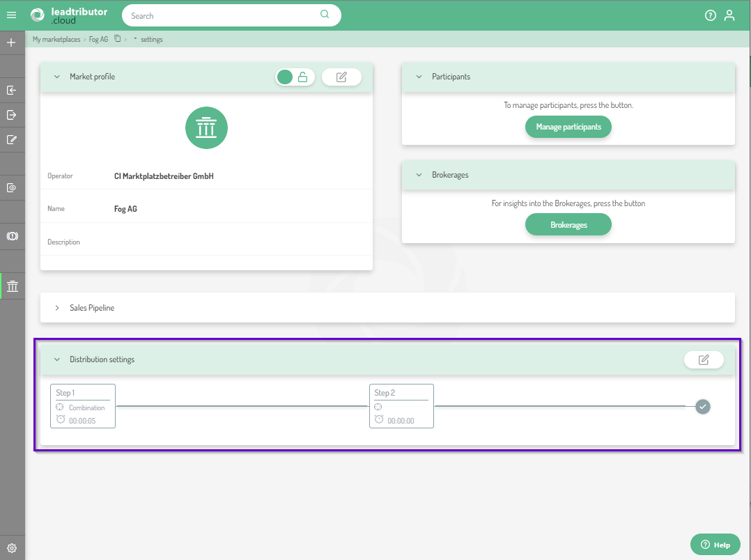Screen dimensions: 751x560
Task: Click the Brokerages button
Action: (x=568, y=225)
